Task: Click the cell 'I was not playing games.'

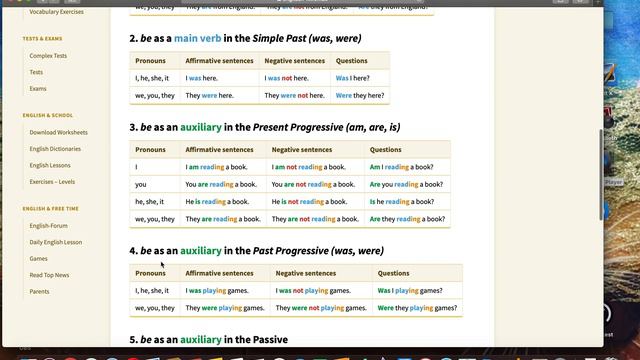Action: pyautogui.click(x=321, y=291)
